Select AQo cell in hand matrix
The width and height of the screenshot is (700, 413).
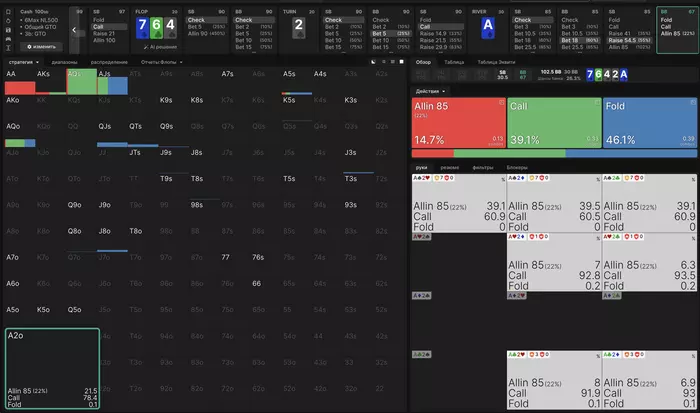20,134
